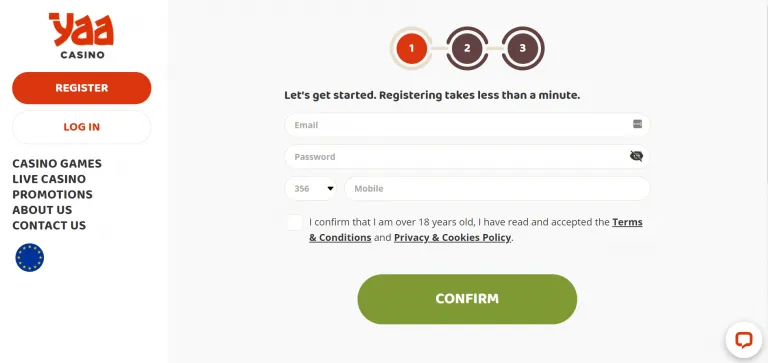The image size is (768, 363).
Task: Tick the over 18 confirmation checkbox
Action: click(x=294, y=222)
